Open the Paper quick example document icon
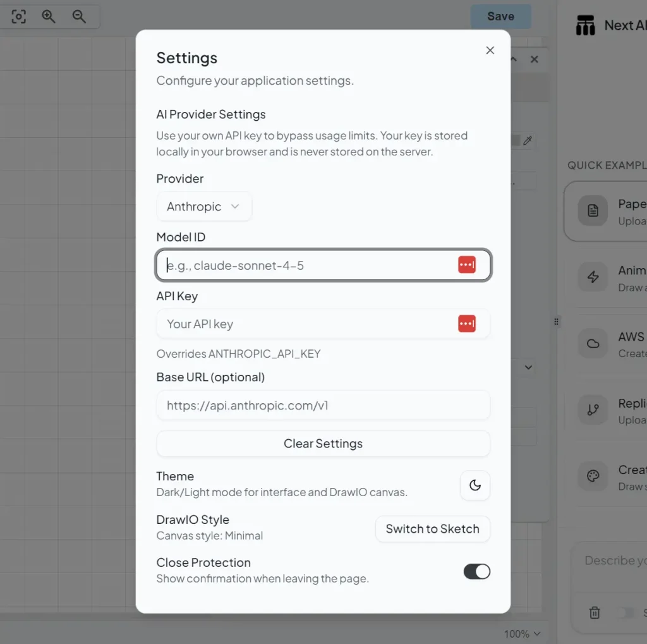 click(x=592, y=211)
